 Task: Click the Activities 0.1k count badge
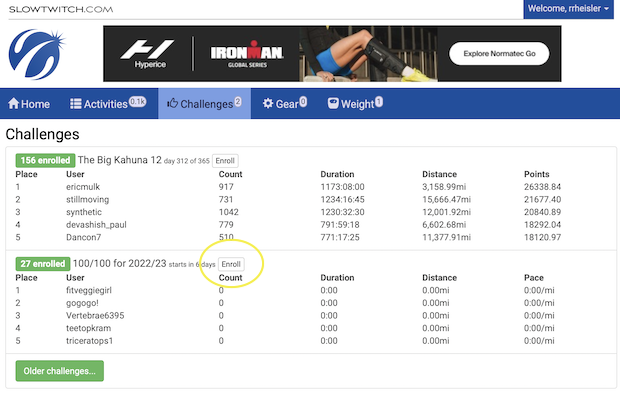pyautogui.click(x=138, y=103)
